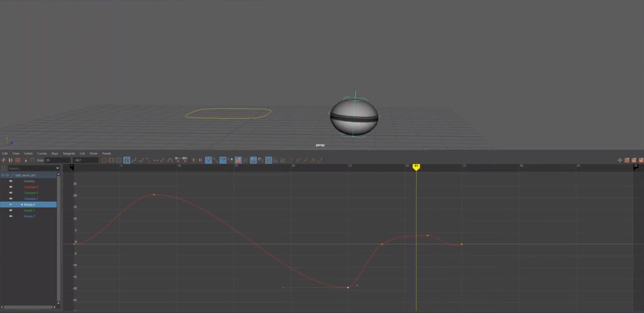Apply Auto tangents to selected key
644x313 pixels.
coord(127,160)
